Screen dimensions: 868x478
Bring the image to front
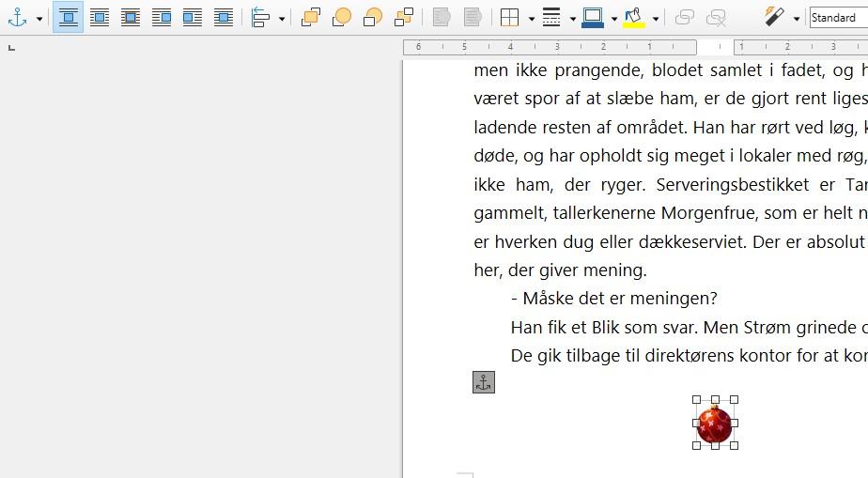point(311,17)
